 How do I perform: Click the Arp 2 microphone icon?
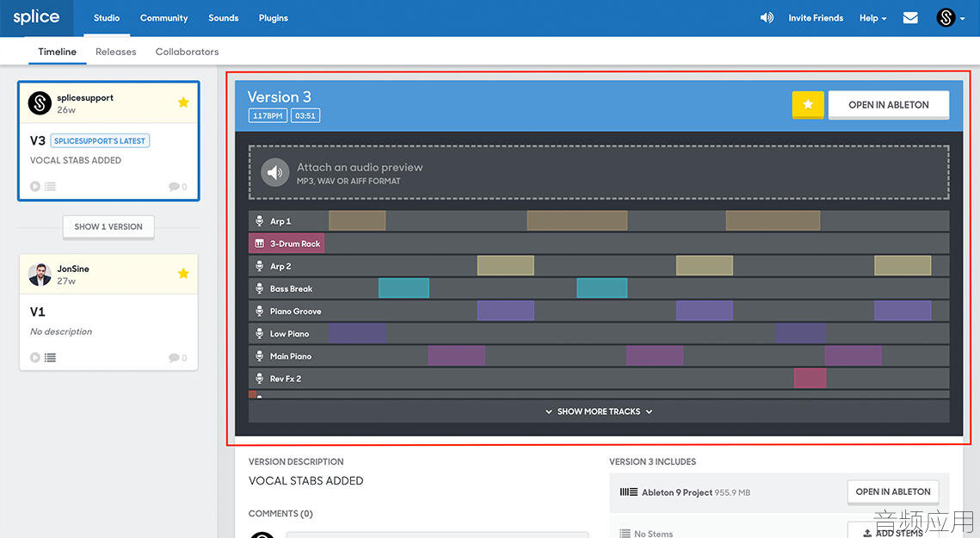click(x=259, y=266)
